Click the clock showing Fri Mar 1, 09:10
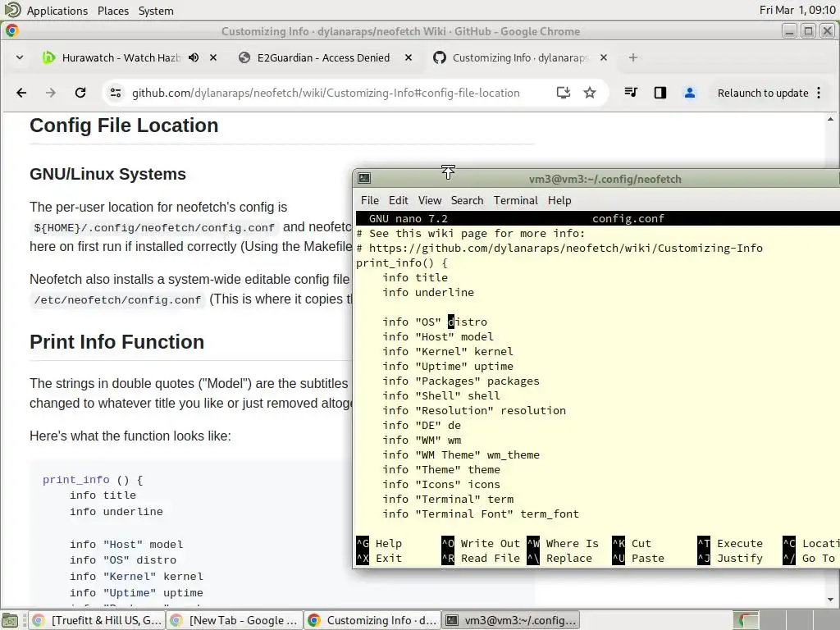 pos(797,10)
